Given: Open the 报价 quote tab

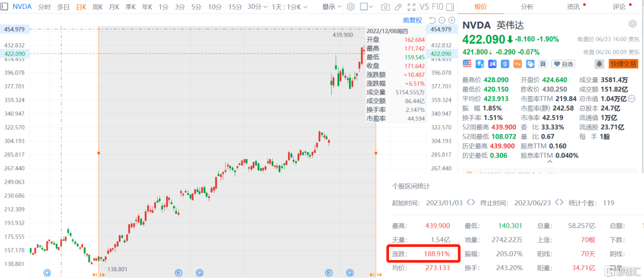Looking at the screenshot, I should pos(481,7).
